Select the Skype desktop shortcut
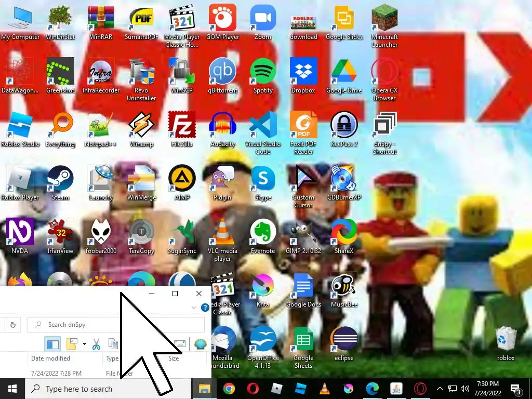 point(263,183)
